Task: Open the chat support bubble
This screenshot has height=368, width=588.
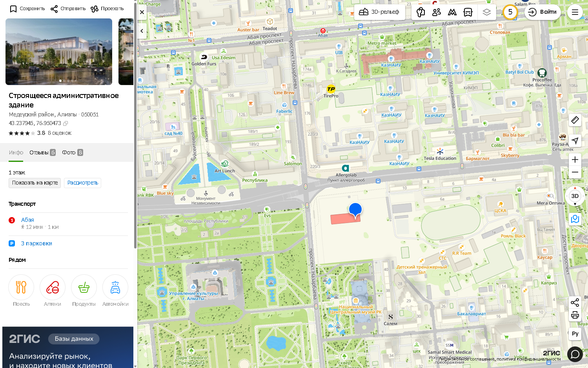Action: (x=575, y=354)
